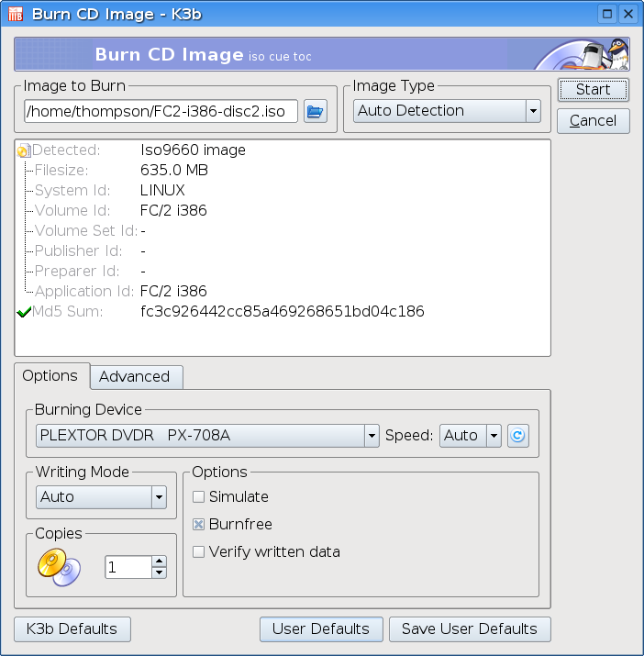
Task: Open the Speed Auto dropdown
Action: point(471,436)
